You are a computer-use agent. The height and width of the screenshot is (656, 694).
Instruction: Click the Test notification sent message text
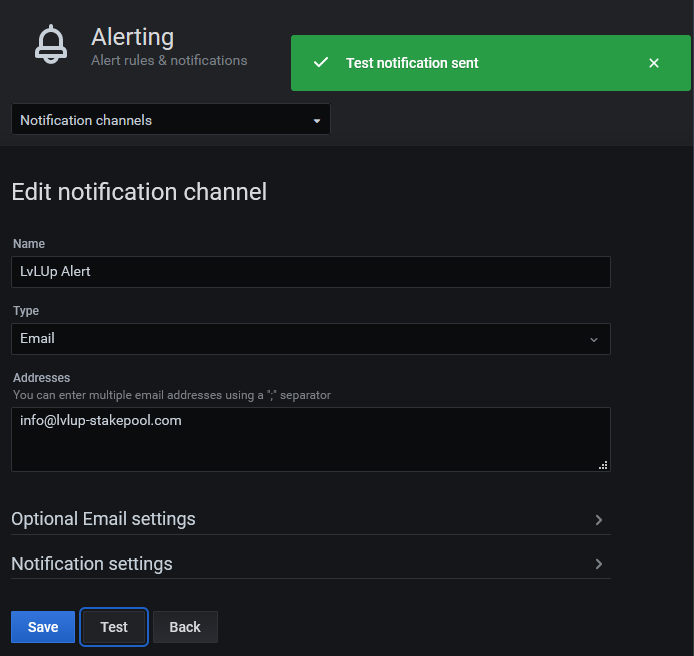412,63
